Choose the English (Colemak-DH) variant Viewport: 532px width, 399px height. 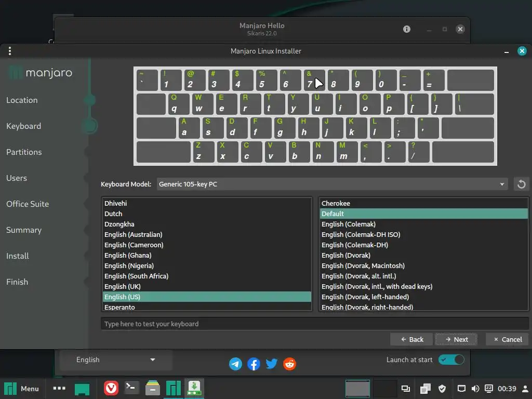coord(424,245)
